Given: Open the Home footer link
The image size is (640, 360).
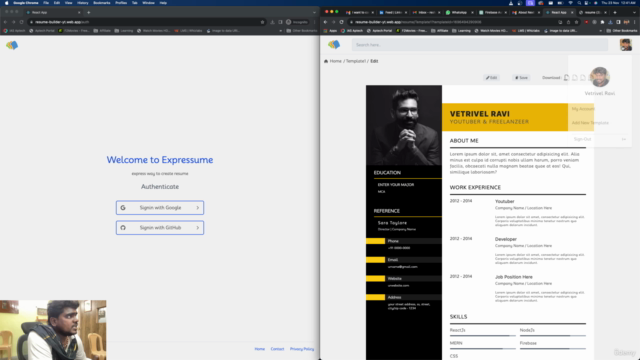Looking at the screenshot, I should tap(260, 349).
